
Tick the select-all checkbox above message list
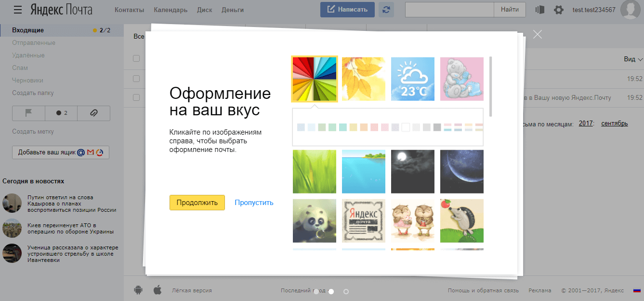(x=136, y=58)
